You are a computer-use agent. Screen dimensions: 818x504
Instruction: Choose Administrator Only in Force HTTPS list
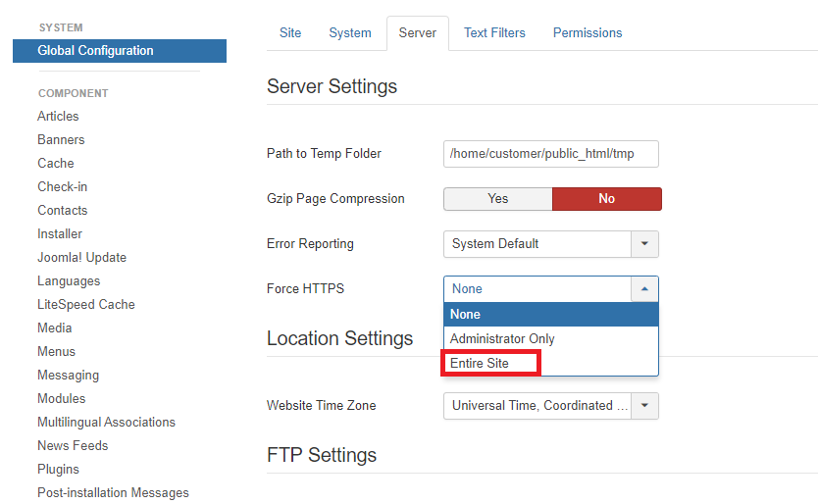coord(502,338)
